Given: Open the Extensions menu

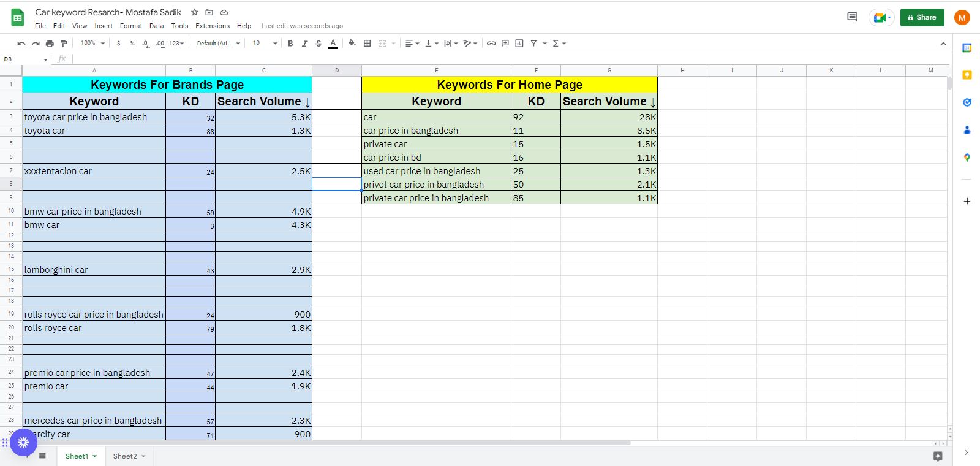Looking at the screenshot, I should (212, 26).
